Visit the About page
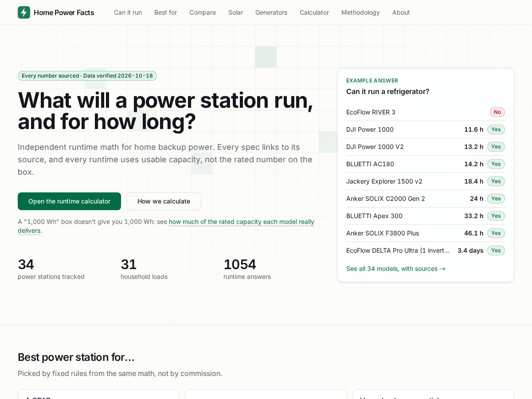This screenshot has width=532, height=399. [401, 12]
